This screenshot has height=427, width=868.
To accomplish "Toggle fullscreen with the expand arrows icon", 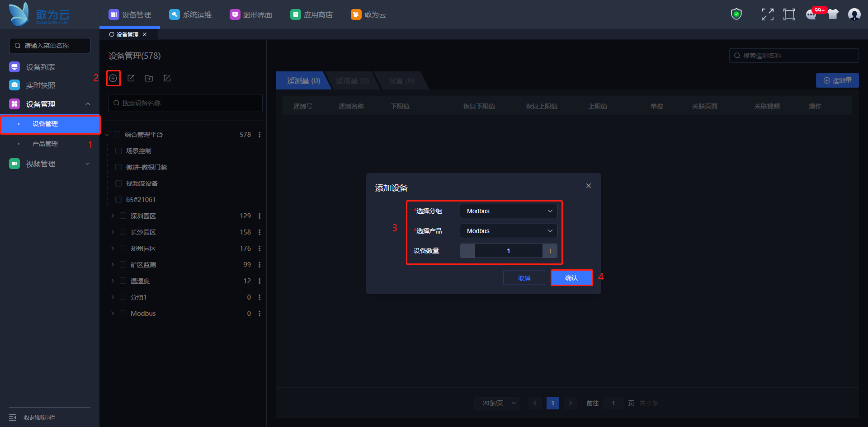I will point(767,14).
